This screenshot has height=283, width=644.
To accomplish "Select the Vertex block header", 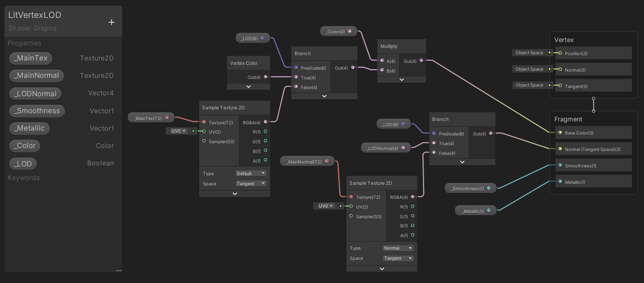I will [x=564, y=40].
